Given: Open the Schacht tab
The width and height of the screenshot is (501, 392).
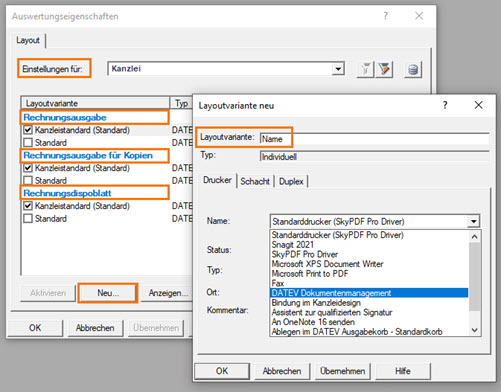Looking at the screenshot, I should pos(255,181).
